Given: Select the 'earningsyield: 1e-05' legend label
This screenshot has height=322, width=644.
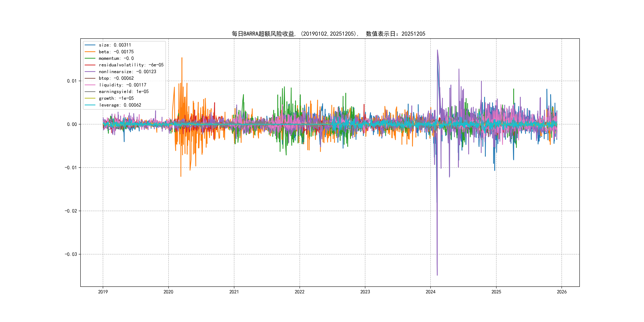Looking at the screenshot, I should pos(124,92).
